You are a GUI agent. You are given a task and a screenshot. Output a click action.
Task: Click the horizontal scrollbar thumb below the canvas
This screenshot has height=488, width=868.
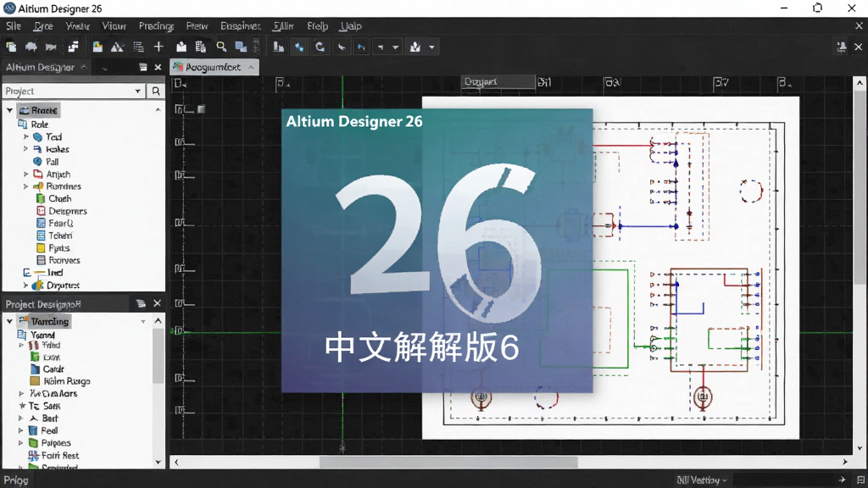[x=449, y=462]
